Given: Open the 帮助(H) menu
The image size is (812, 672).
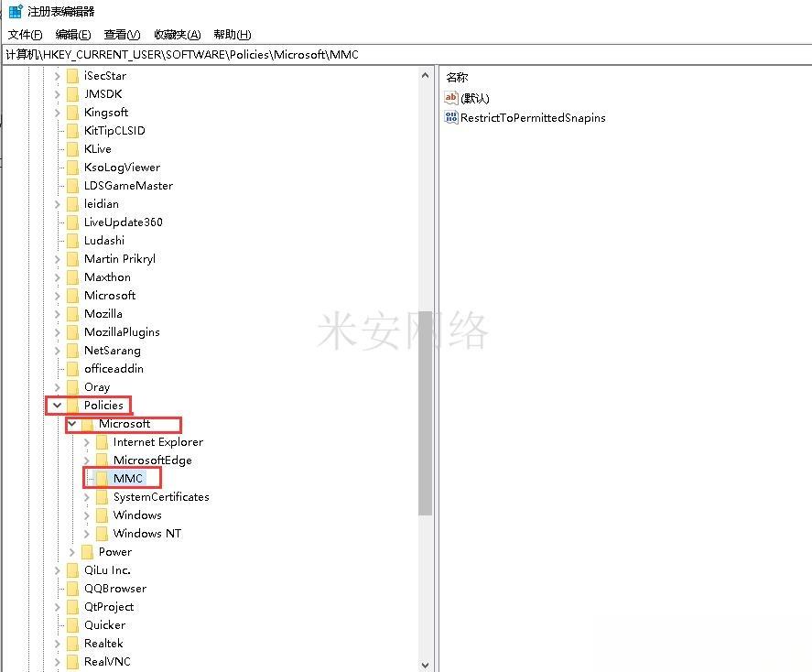Looking at the screenshot, I should click(x=233, y=35).
